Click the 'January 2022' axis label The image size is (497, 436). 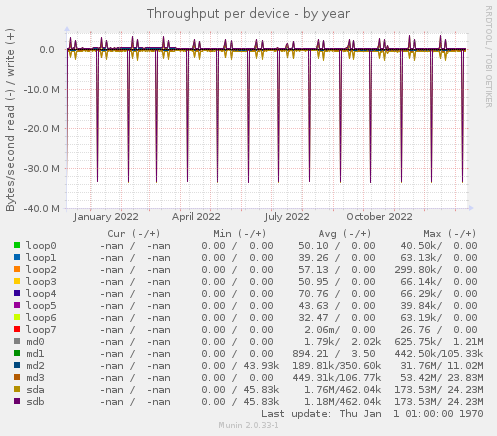[x=106, y=217]
